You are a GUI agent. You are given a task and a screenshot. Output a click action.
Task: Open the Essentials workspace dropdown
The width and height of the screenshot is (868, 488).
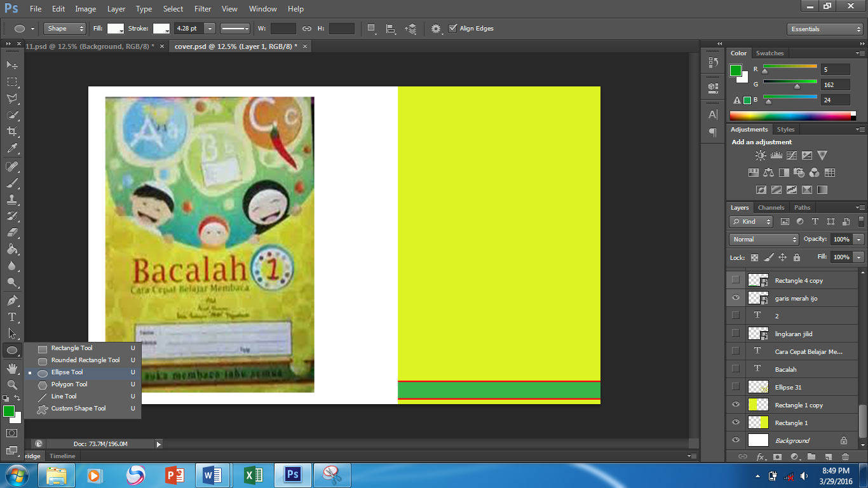[x=824, y=29]
